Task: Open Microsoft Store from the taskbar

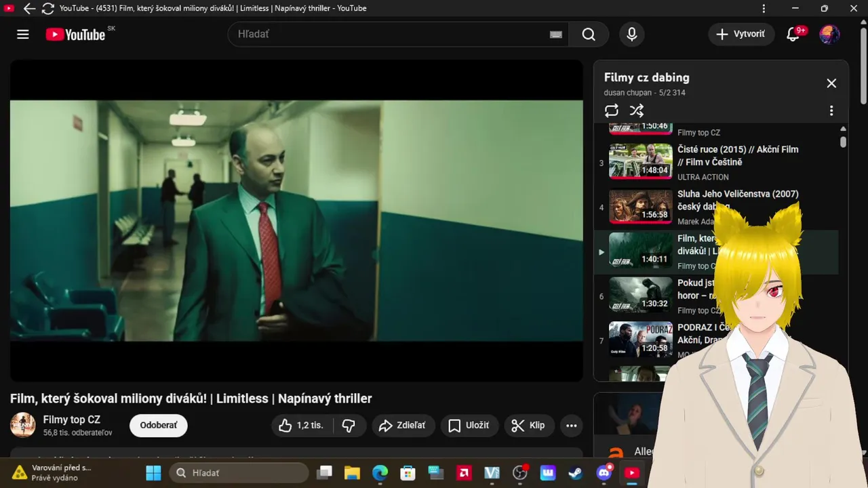Action: tap(408, 472)
